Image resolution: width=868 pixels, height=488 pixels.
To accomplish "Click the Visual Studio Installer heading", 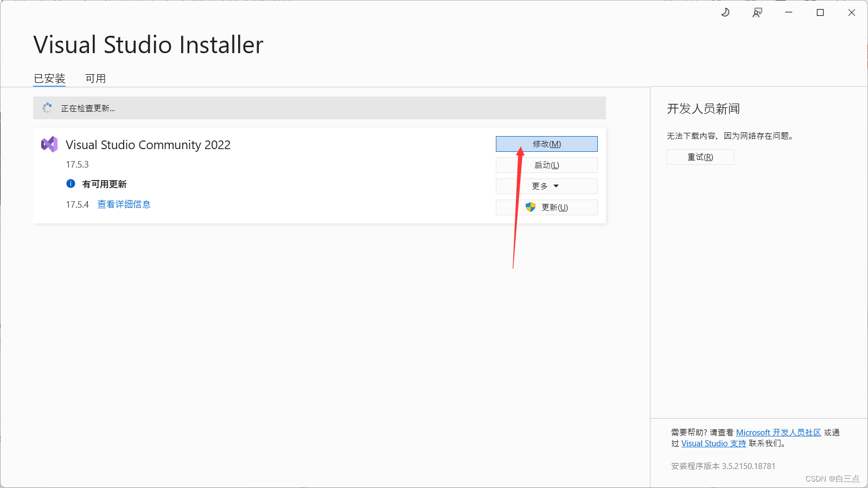I will (148, 44).
